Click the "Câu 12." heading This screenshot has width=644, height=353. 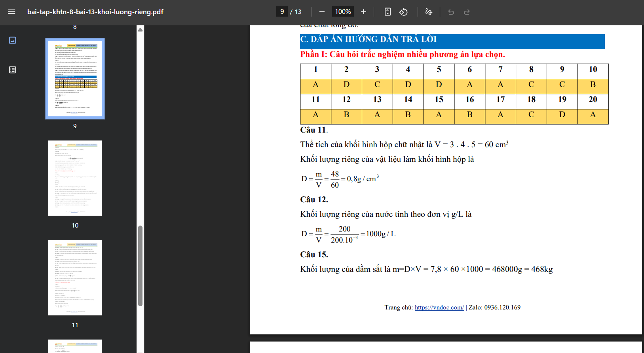[x=314, y=199]
